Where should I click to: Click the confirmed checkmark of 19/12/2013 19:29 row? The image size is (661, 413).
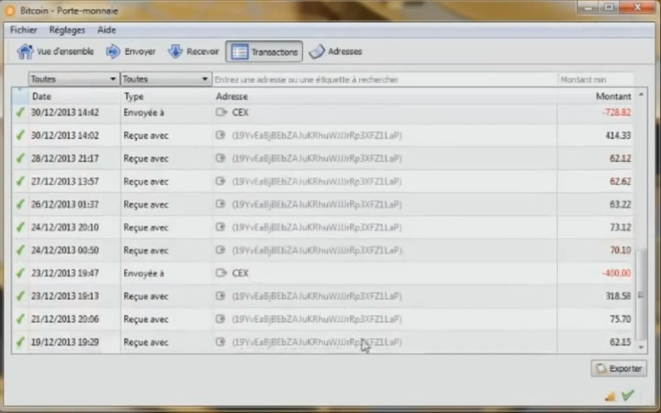point(20,342)
